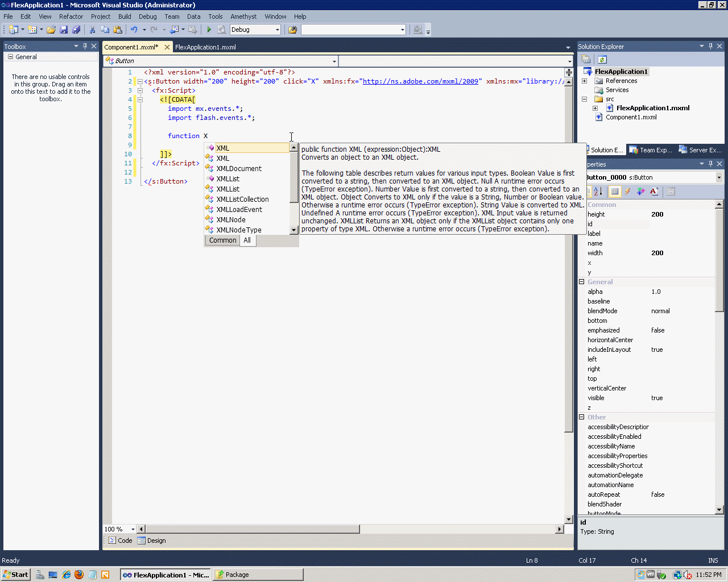This screenshot has height=582, width=728.
Task: Expand the FlexApplication1.mxml node
Action: click(x=595, y=108)
